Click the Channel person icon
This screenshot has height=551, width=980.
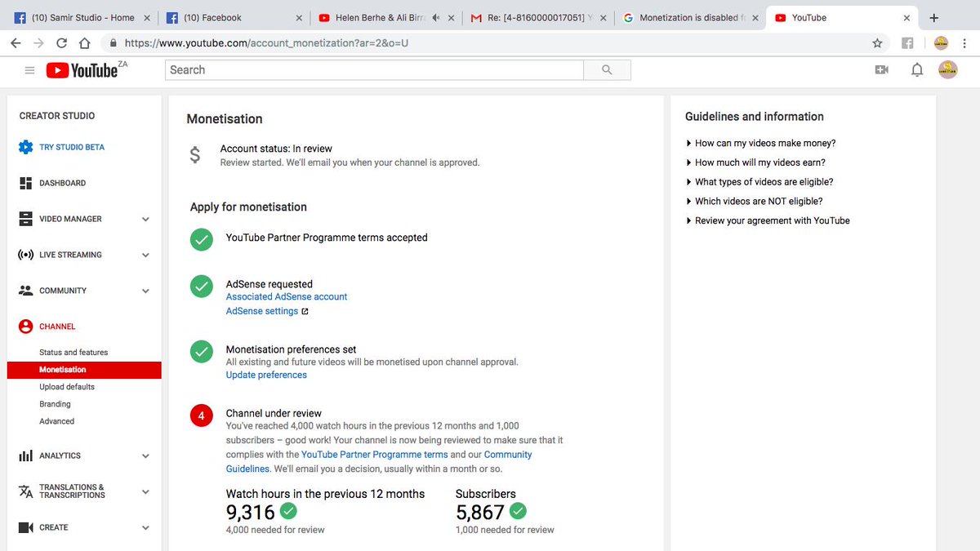(25, 327)
